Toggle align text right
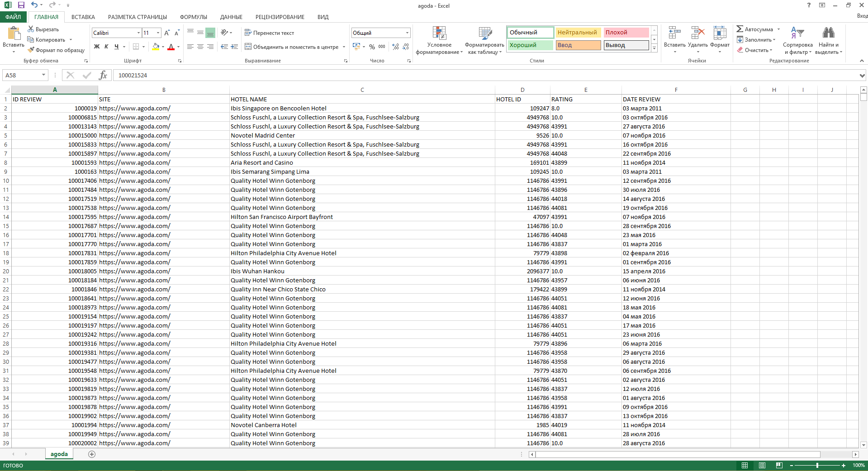Viewport: 868px width, 471px height. pos(210,47)
